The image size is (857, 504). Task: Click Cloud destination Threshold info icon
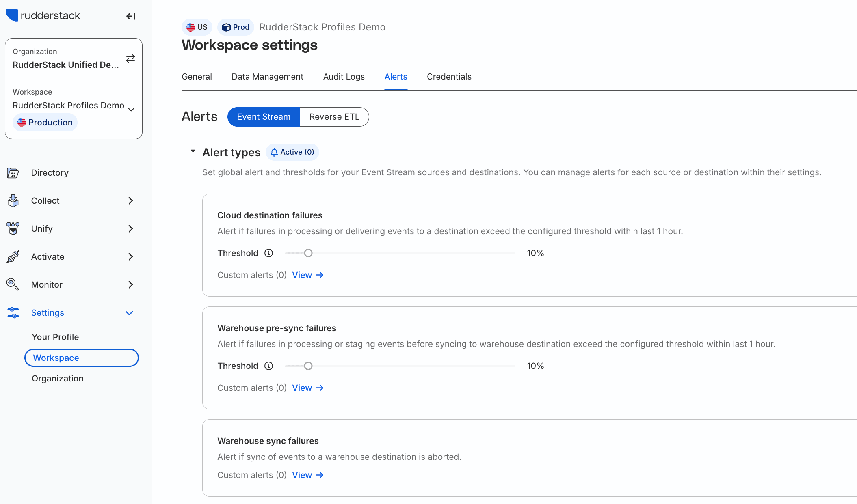click(268, 253)
